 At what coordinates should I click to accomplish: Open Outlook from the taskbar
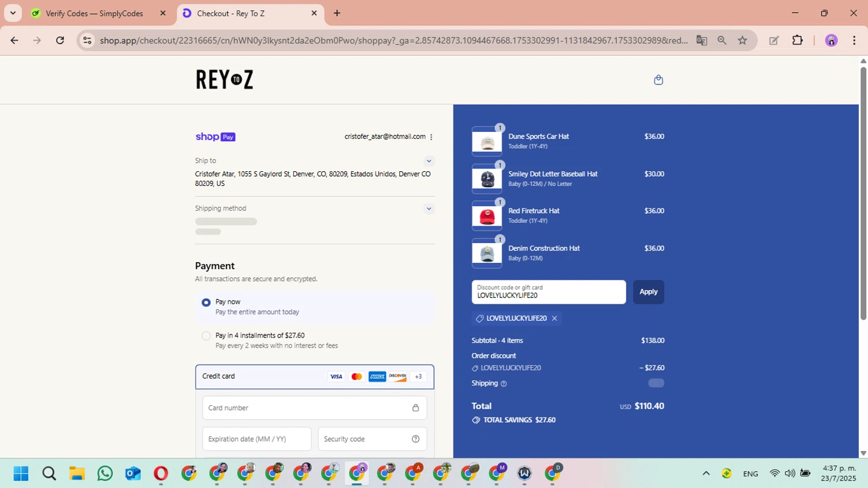click(x=133, y=474)
